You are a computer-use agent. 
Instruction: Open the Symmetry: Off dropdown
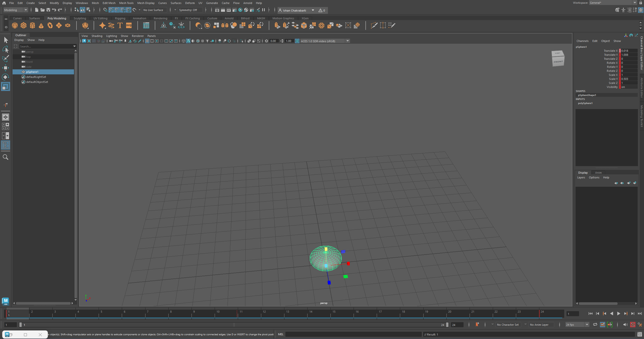point(191,10)
